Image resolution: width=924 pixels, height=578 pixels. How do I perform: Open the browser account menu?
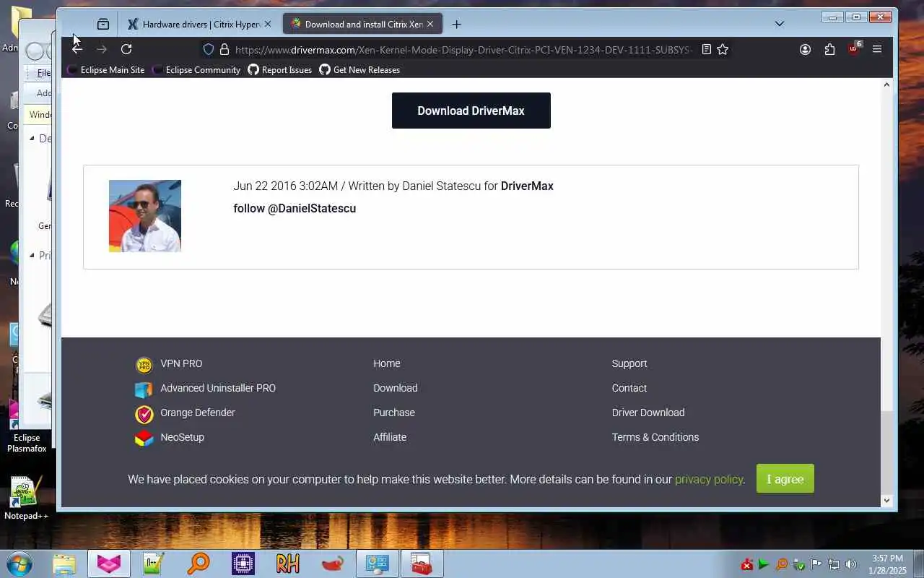805,49
